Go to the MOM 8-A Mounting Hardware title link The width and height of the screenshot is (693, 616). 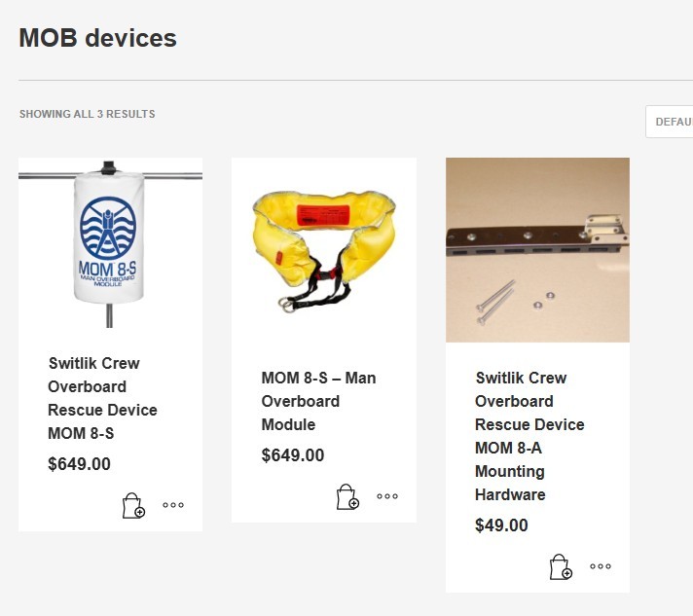[529, 436]
